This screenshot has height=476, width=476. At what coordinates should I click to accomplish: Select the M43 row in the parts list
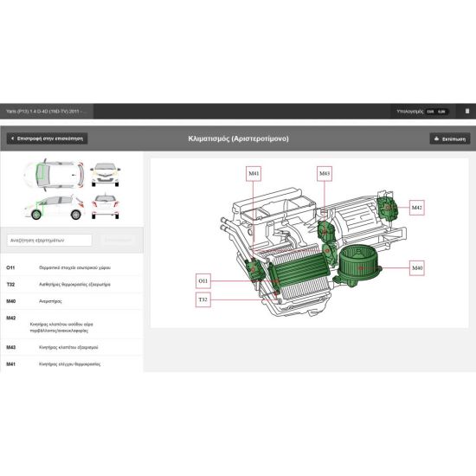tap(72, 347)
